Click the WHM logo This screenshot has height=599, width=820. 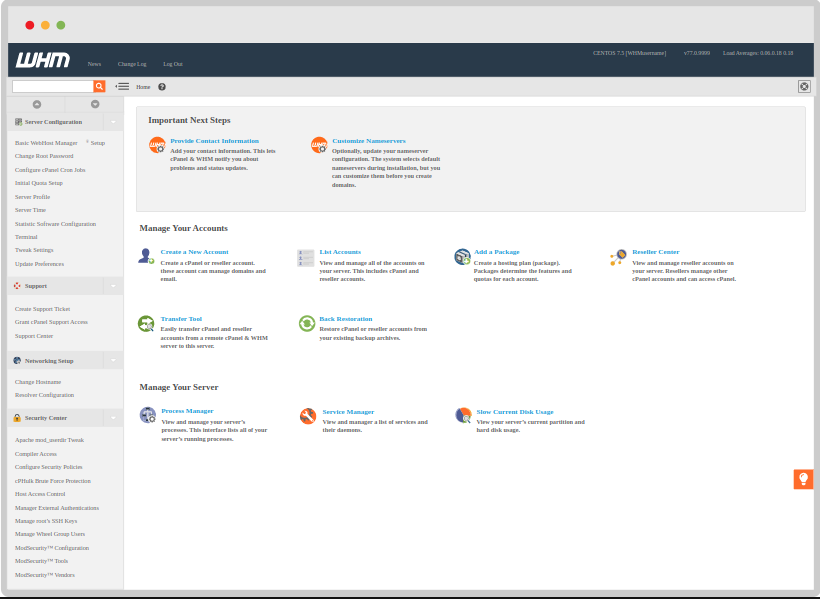[43, 60]
